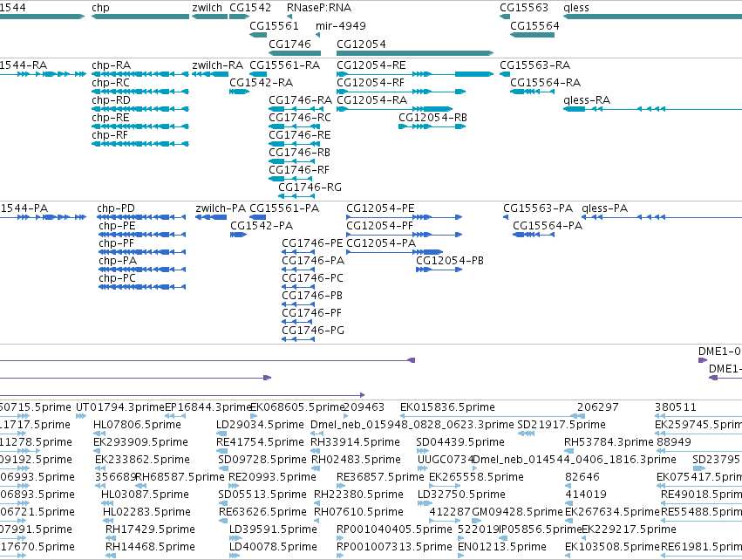
Task: Select the qless-RA transcript label
Action: pyautogui.click(x=588, y=100)
